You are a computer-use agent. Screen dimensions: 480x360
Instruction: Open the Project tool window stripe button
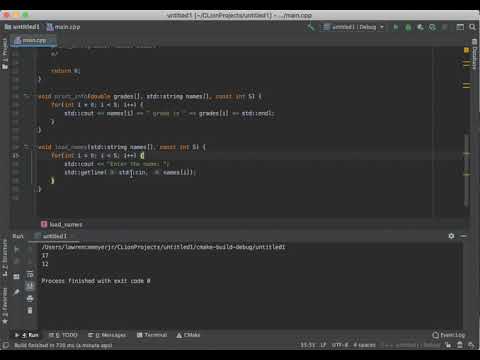[5, 53]
